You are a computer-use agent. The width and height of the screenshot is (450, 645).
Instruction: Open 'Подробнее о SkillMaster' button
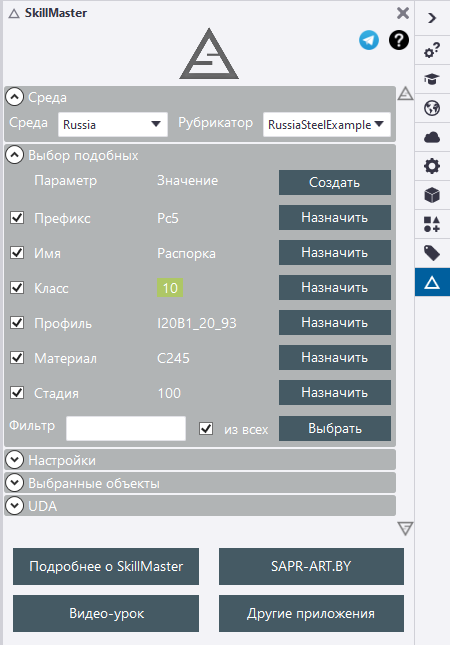(x=106, y=566)
